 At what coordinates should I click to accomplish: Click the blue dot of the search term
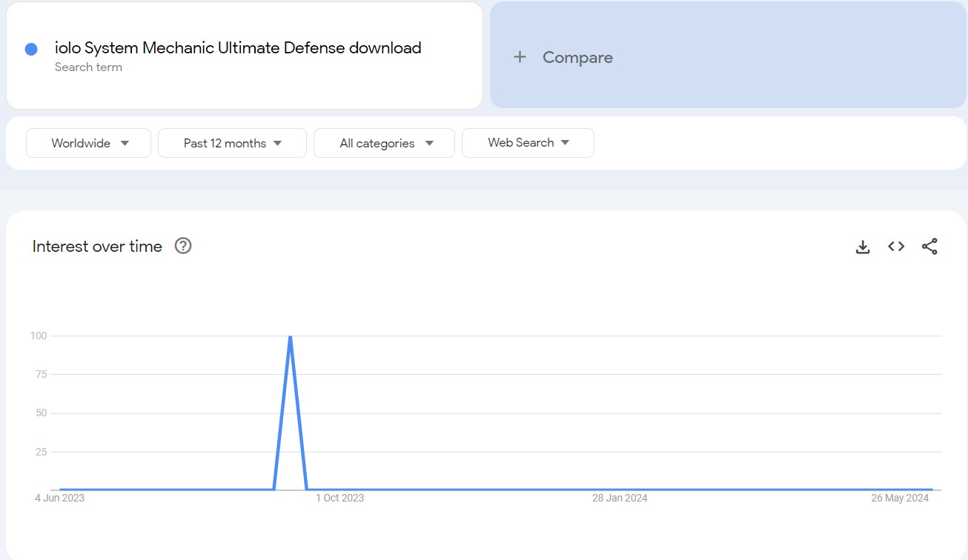coord(31,49)
